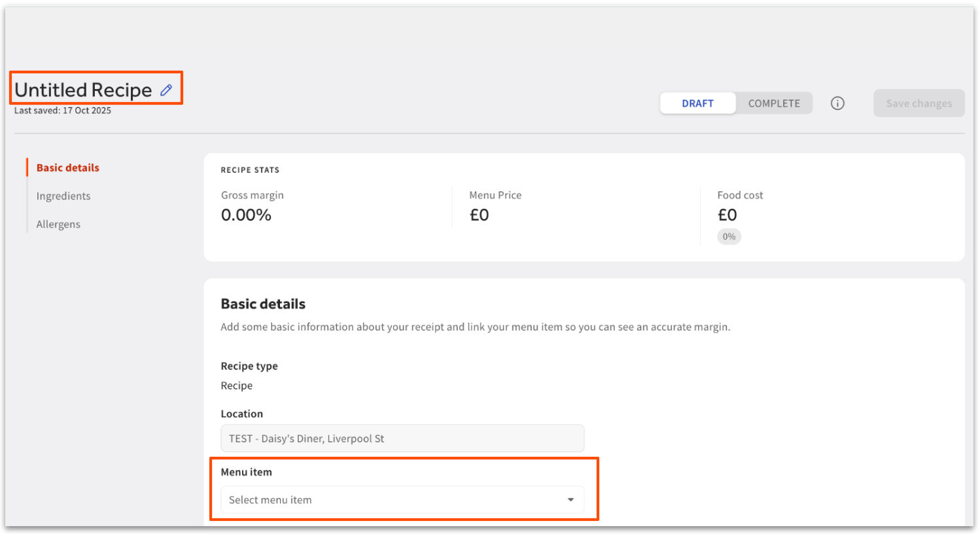Select the Gross margin 0.00% value

[246, 215]
